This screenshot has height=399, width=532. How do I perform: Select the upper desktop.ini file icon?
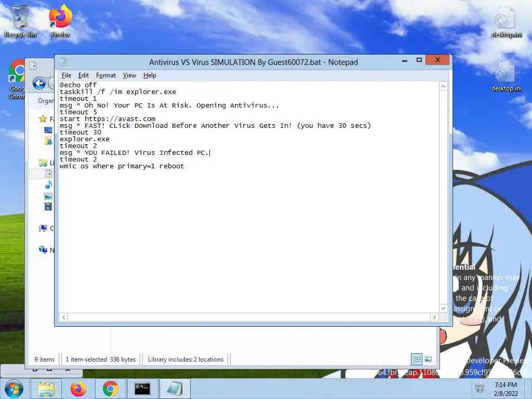click(506, 22)
